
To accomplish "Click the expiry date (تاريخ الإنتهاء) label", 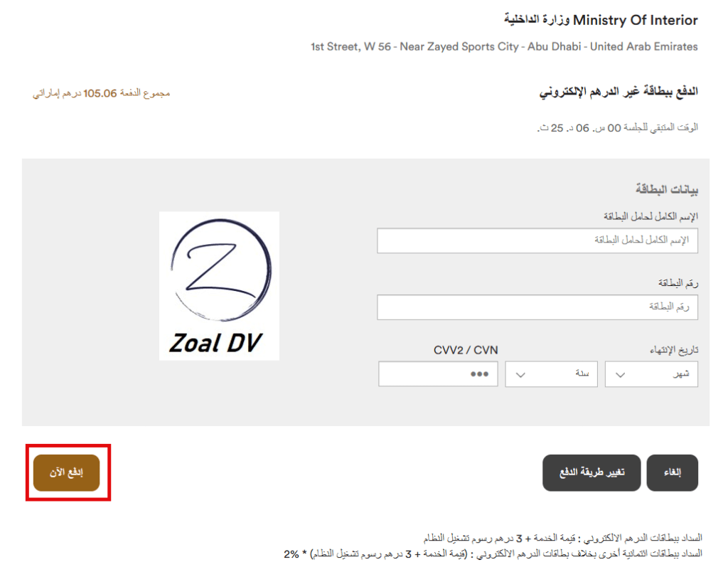I will (x=674, y=350).
